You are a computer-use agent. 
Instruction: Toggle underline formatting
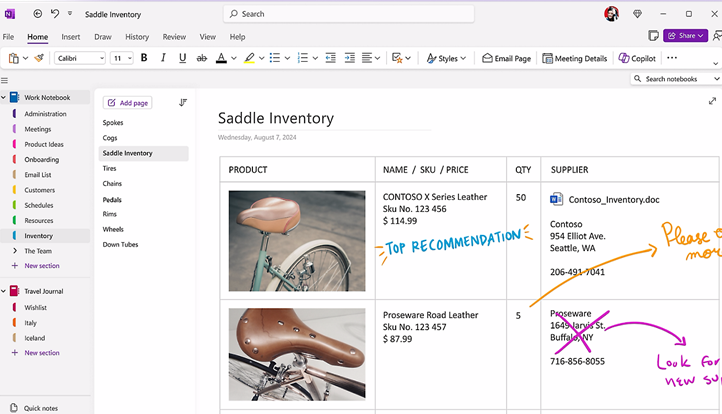coord(182,58)
